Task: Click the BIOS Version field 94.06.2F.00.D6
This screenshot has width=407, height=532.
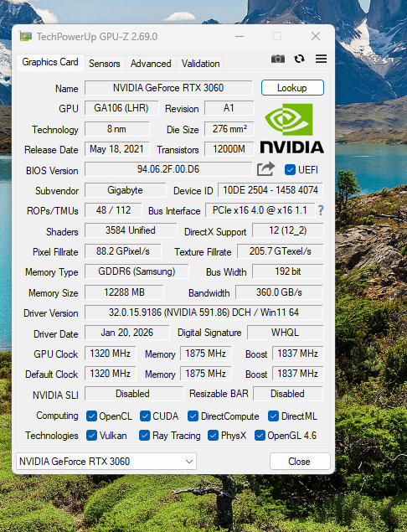Action: click(x=168, y=169)
